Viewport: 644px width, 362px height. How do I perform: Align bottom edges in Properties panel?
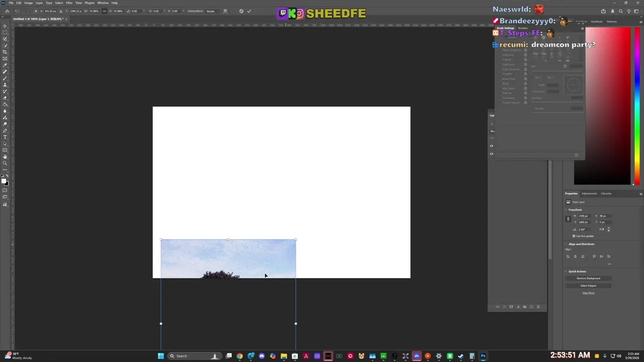pyautogui.click(x=609, y=256)
